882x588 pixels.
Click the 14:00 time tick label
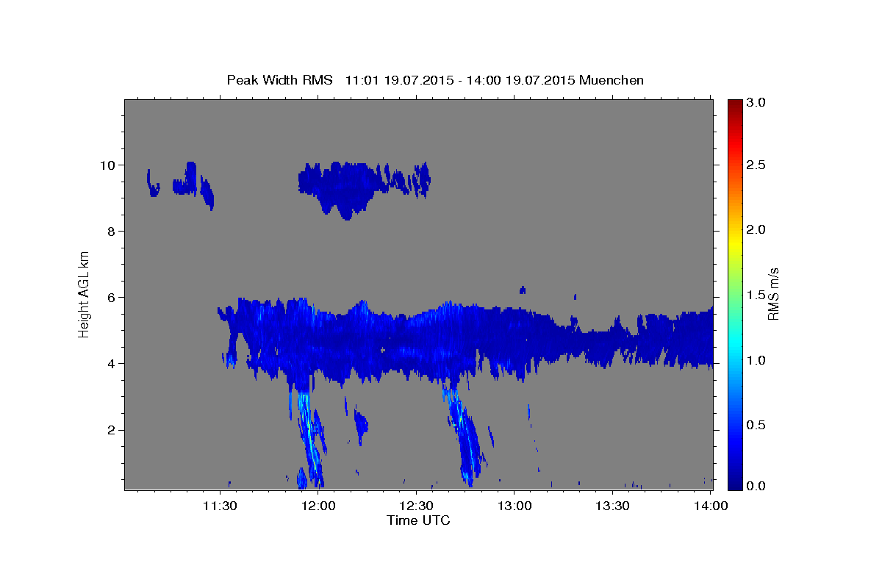[x=711, y=506]
